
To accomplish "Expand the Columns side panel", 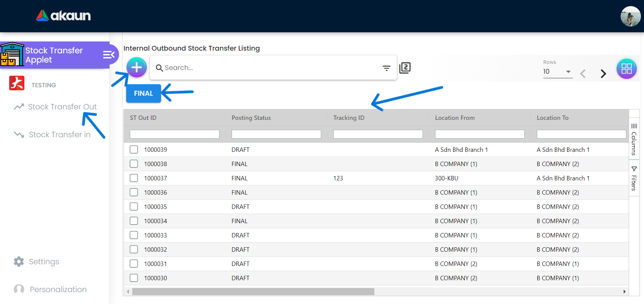I will coord(634,139).
